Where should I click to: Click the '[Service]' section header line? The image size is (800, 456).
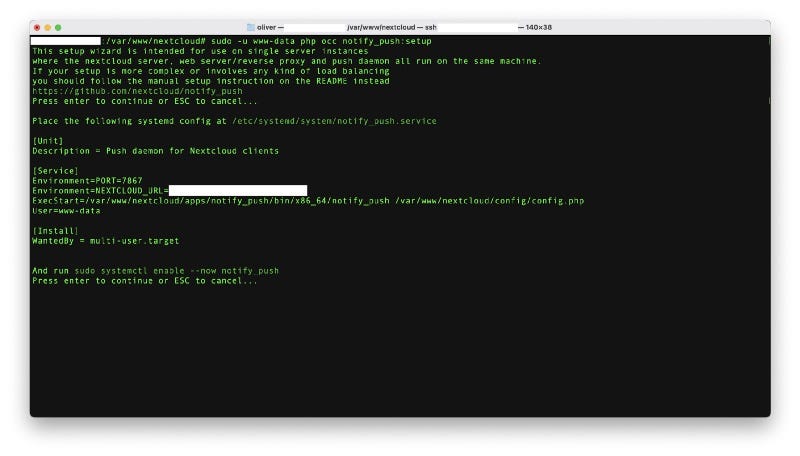point(56,171)
